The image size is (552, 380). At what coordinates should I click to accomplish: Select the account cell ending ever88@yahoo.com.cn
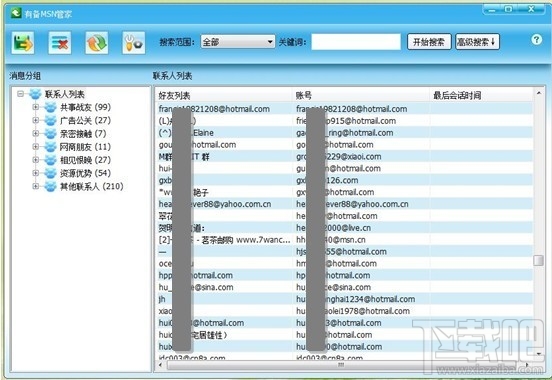tap(352, 204)
